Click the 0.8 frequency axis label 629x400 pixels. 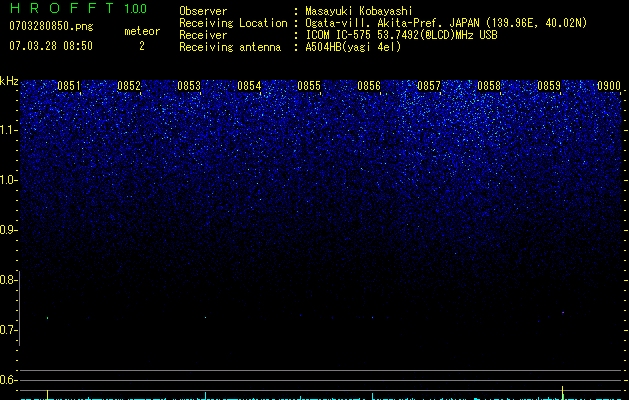9,280
